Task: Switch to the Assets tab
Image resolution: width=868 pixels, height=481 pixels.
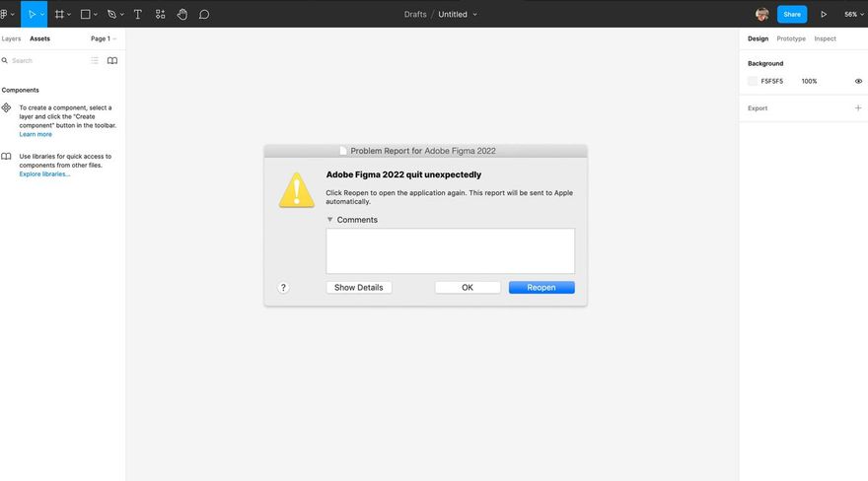Action: [x=39, y=38]
